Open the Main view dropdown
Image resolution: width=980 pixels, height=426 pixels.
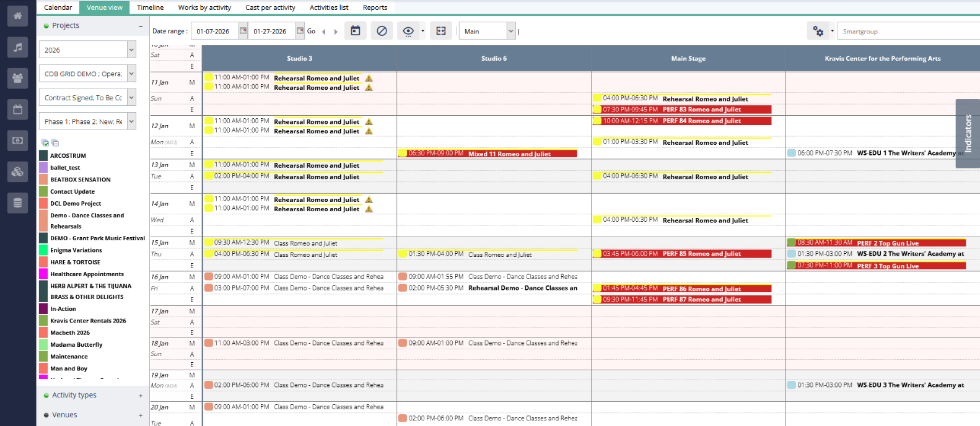tap(511, 31)
